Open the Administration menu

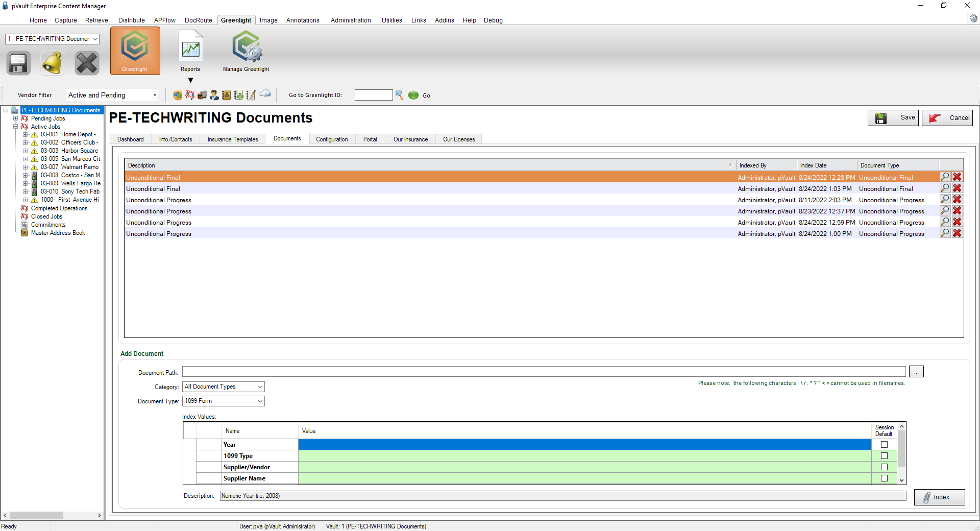(351, 20)
